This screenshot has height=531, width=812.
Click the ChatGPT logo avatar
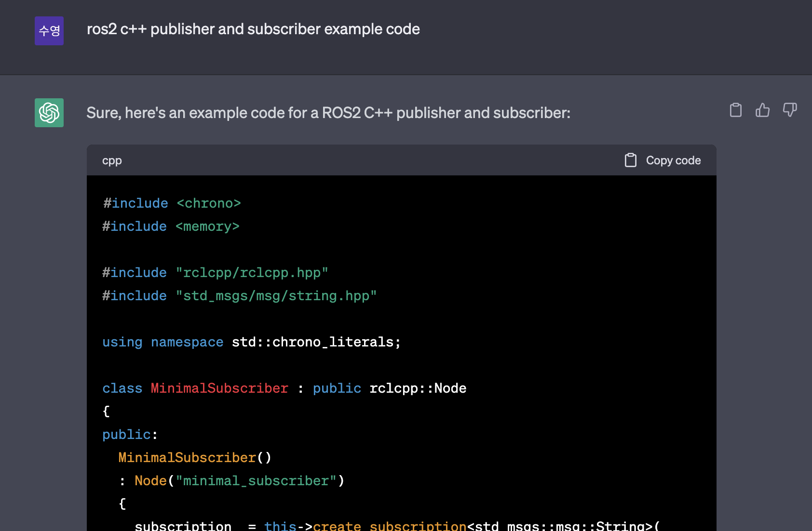click(49, 113)
